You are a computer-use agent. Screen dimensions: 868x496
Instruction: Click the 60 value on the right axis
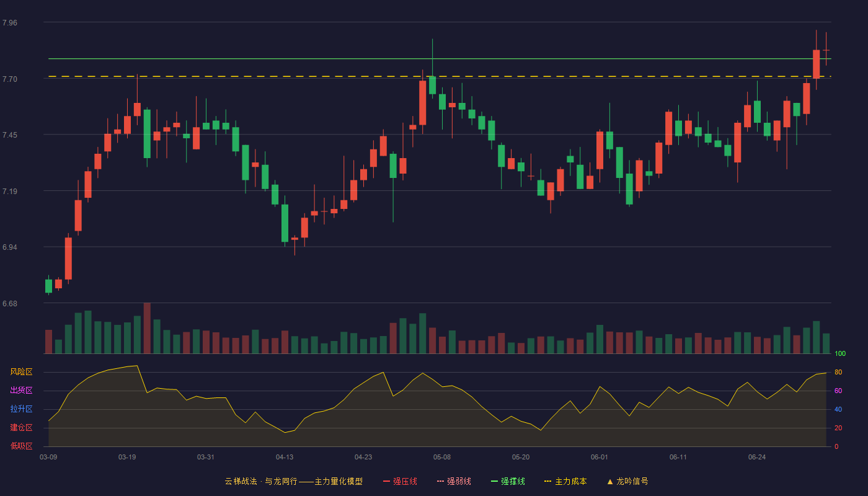click(838, 391)
